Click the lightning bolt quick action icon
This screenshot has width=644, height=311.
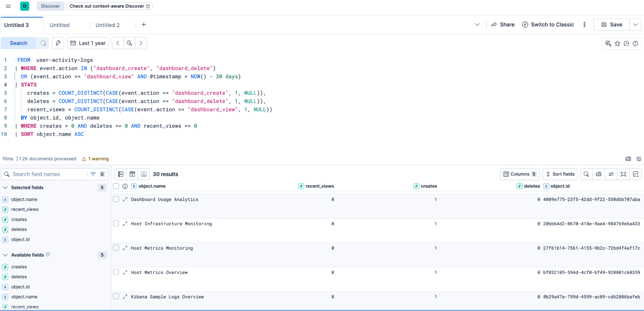(58, 43)
